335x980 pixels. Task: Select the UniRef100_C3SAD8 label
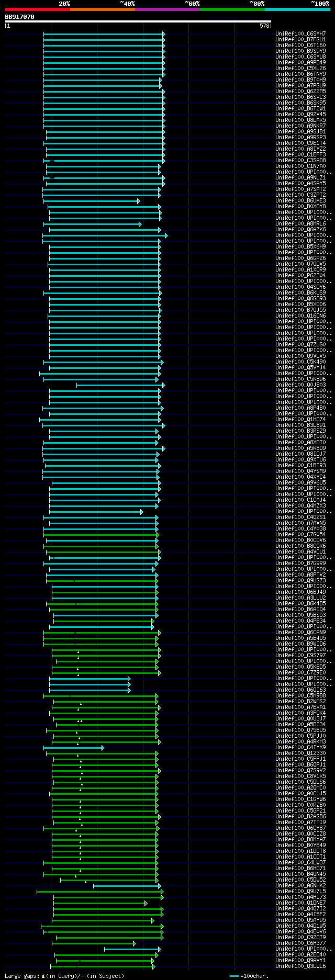300,161
